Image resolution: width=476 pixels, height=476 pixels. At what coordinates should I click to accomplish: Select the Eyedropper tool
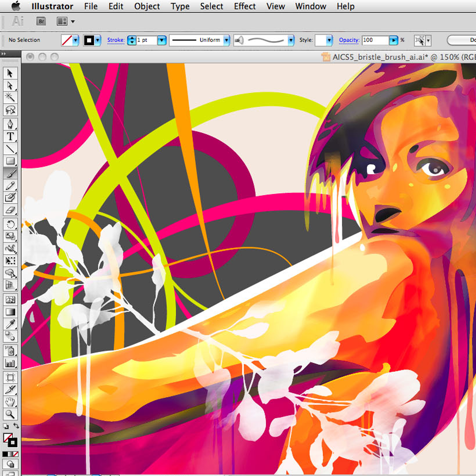click(x=10, y=324)
